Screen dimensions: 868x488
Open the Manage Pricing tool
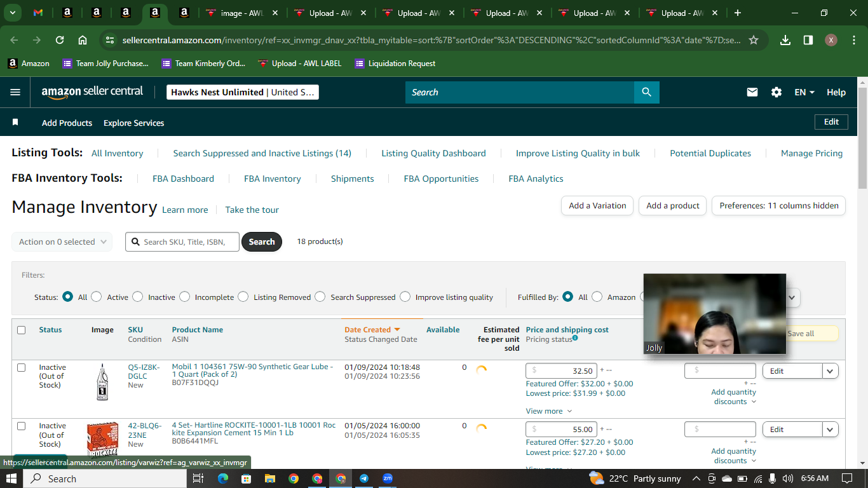point(812,153)
